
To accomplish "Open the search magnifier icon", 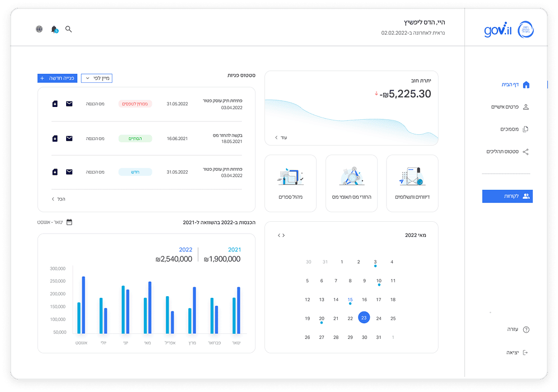I will click(69, 29).
